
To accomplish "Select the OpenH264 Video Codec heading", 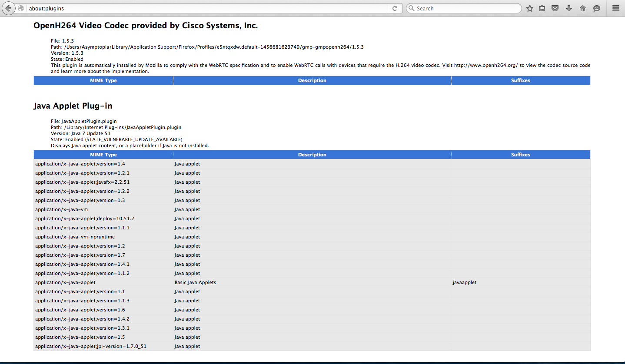I will coord(146,26).
